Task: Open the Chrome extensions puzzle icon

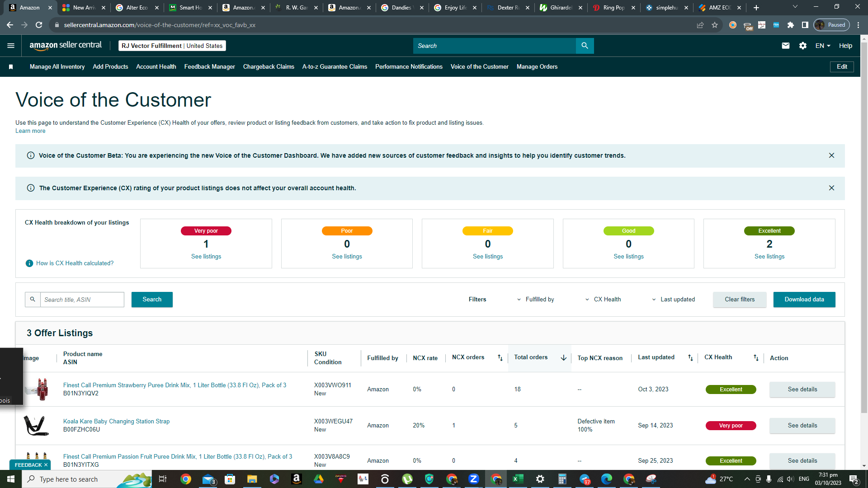Action: 791,25
